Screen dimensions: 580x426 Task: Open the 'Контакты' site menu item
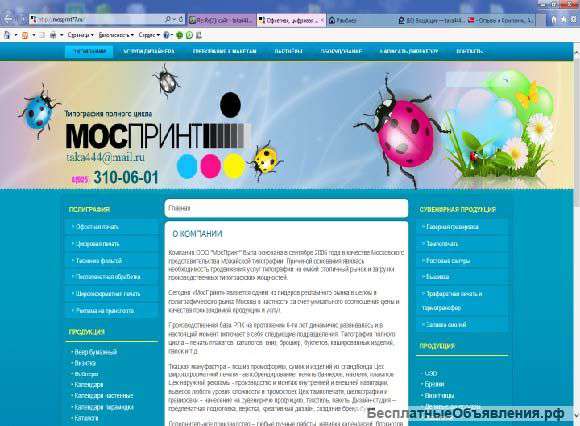469,51
